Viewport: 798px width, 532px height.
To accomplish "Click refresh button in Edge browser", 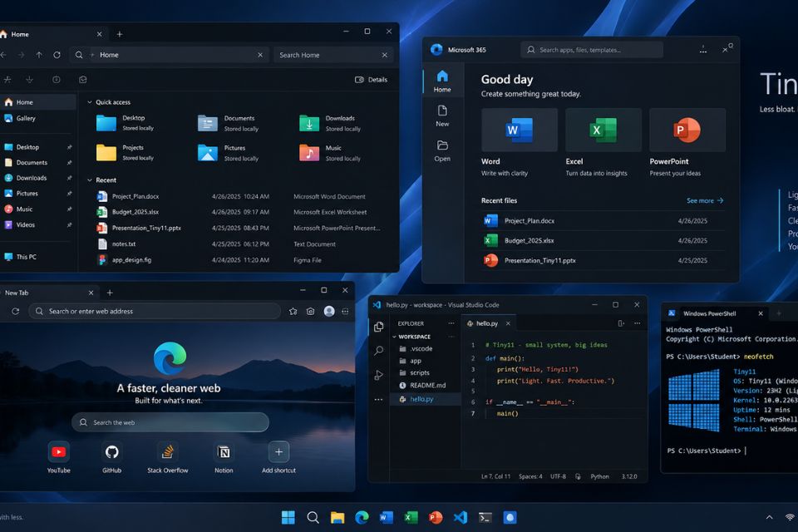I will (x=15, y=311).
